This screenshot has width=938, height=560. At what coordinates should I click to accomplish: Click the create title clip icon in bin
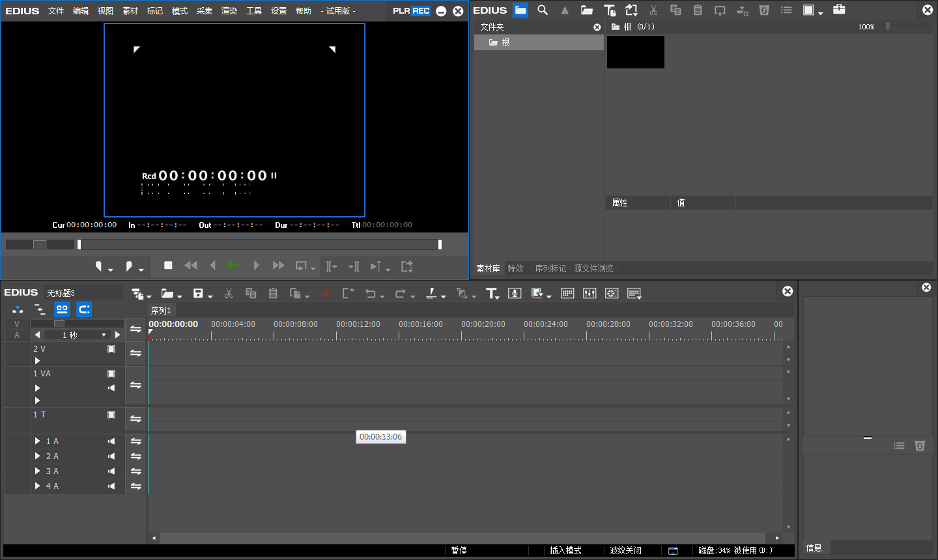point(609,10)
